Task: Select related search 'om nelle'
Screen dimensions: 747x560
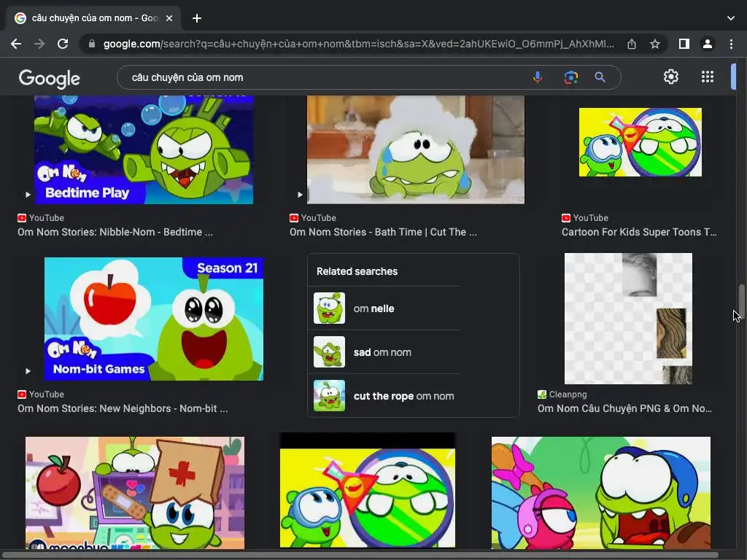Action: pos(384,308)
